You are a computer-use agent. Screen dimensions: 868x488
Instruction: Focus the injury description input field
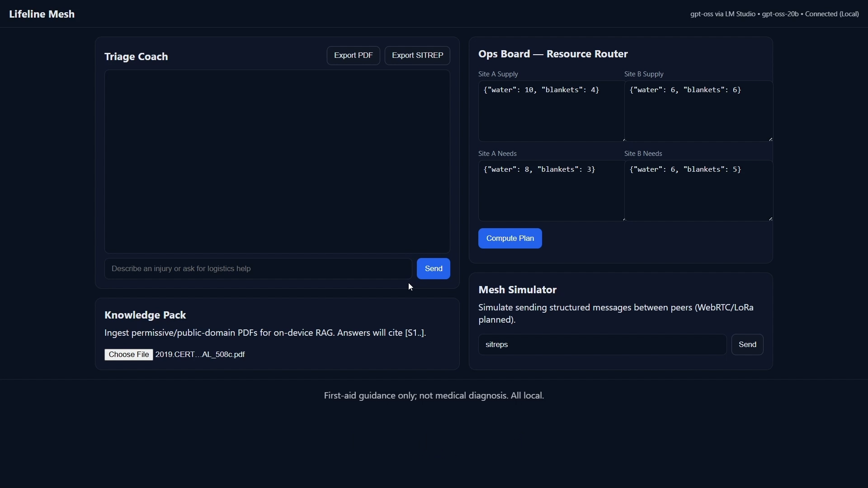[x=258, y=269]
